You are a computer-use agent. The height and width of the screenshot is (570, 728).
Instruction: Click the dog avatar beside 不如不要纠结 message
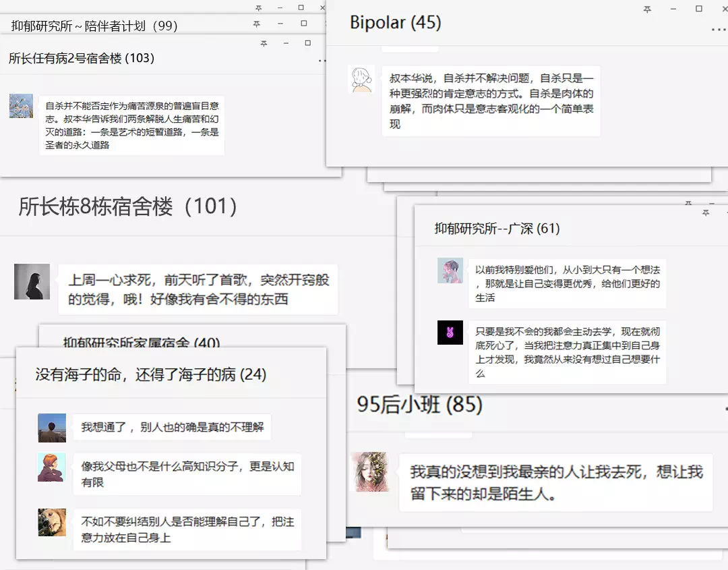(x=51, y=522)
